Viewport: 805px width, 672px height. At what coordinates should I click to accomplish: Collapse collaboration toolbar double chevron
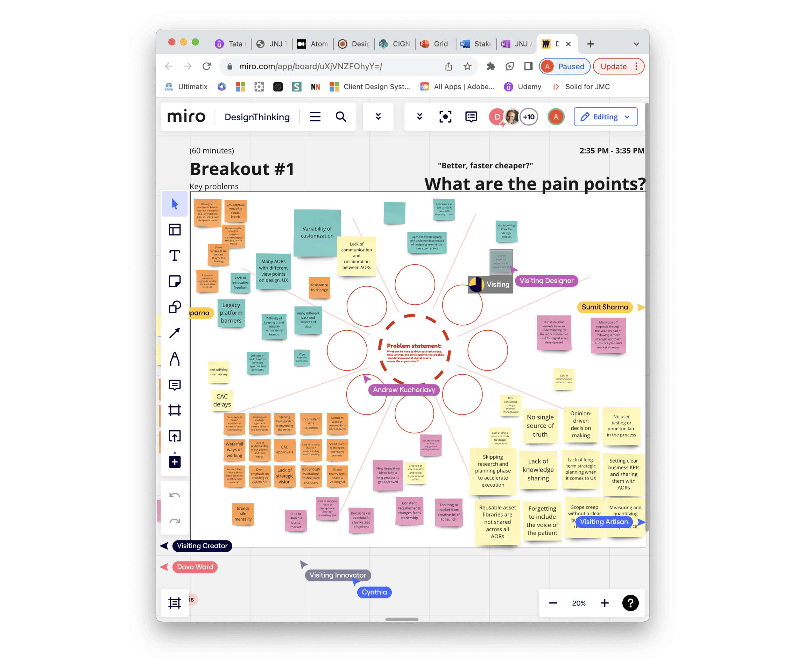click(x=420, y=116)
